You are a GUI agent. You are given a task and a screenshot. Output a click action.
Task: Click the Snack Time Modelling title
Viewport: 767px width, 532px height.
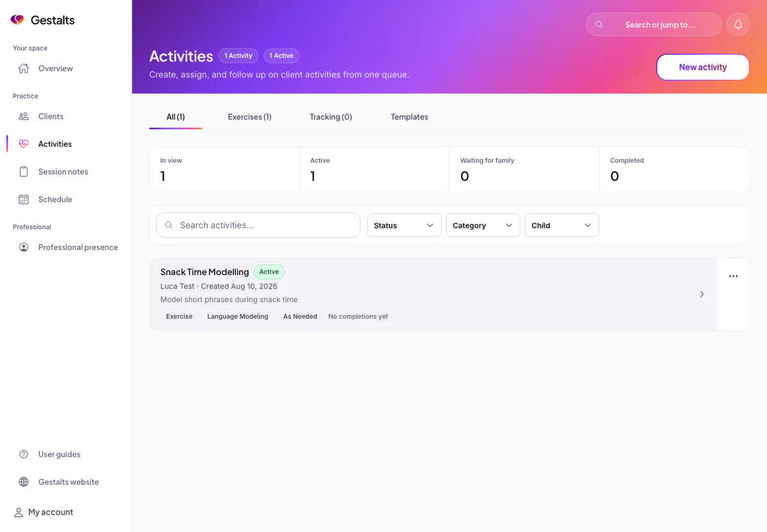(x=205, y=272)
